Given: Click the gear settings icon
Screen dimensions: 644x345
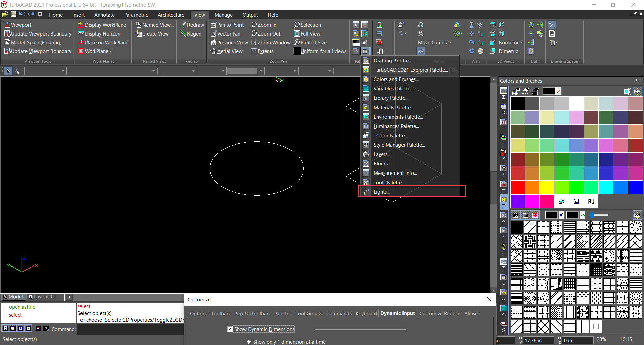Looking at the screenshot, I should point(40,14).
